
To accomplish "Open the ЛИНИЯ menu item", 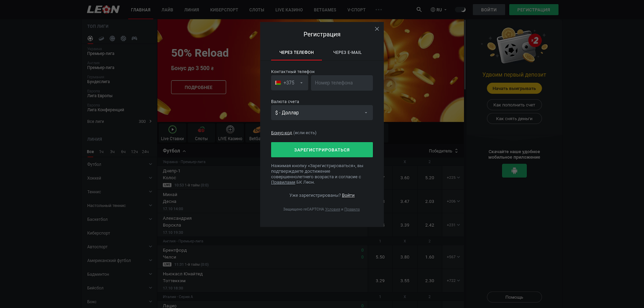I will click(192, 10).
